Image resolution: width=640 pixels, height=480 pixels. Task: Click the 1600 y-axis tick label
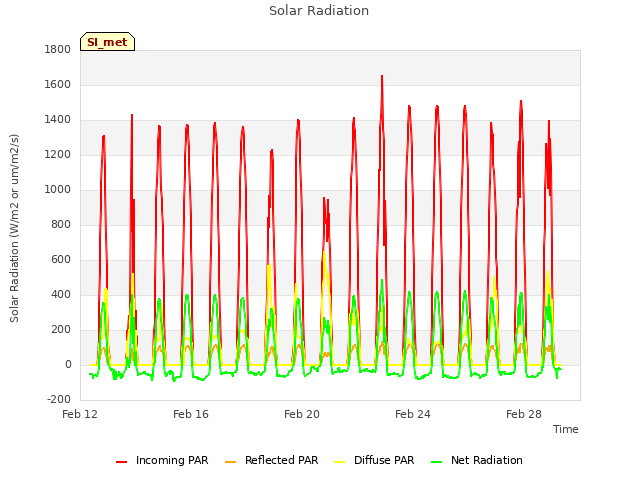(58, 84)
